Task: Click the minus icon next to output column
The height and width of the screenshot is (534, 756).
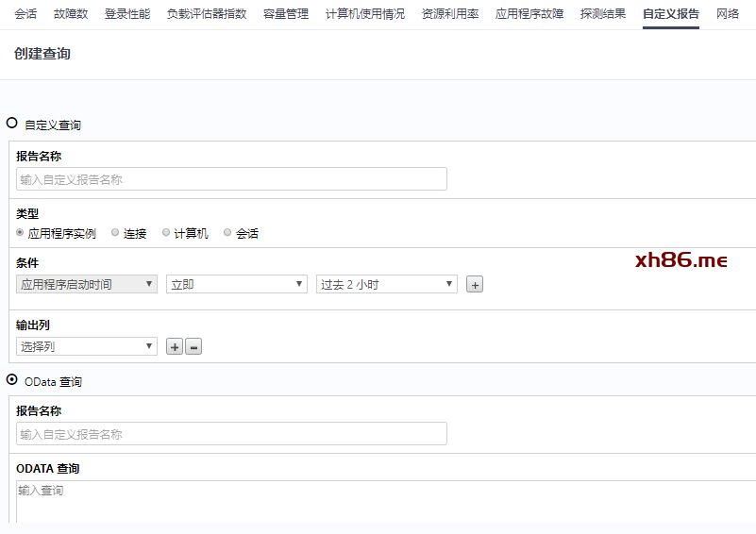Action: [x=193, y=347]
